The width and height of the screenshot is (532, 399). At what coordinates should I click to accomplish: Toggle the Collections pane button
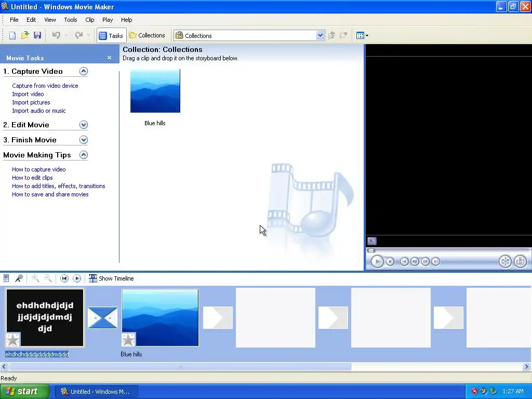(x=147, y=35)
